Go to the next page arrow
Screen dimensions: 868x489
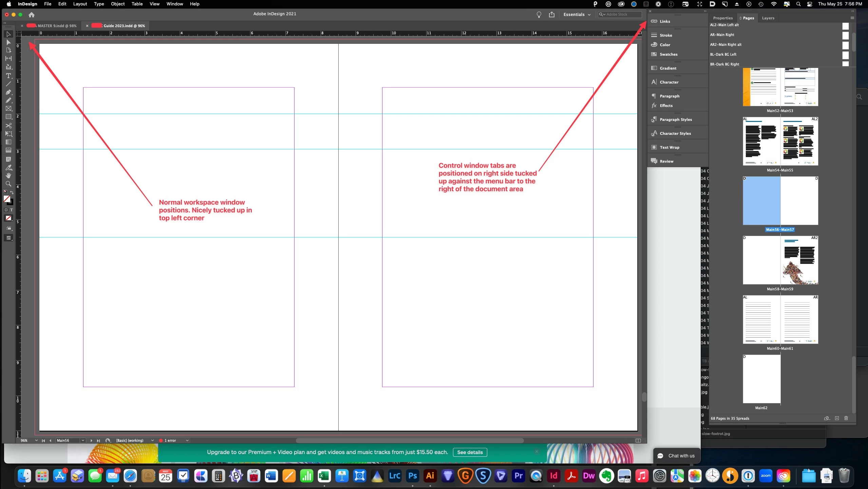[91, 440]
